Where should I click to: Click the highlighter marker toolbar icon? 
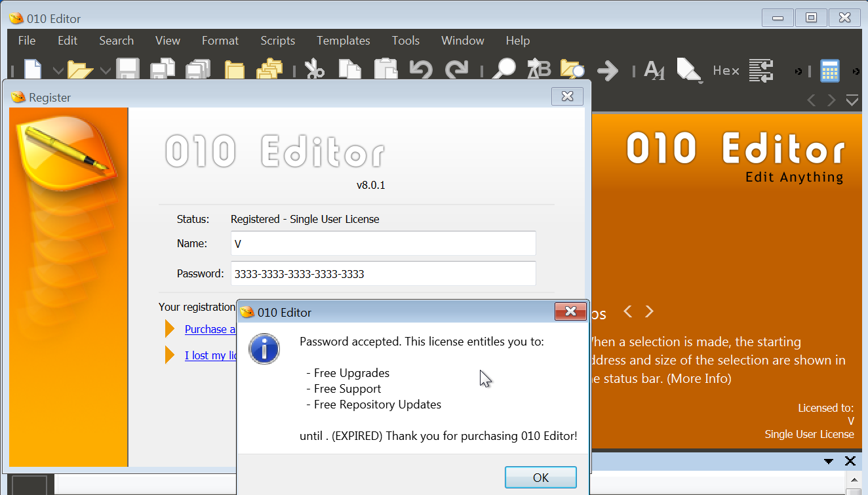[690, 70]
